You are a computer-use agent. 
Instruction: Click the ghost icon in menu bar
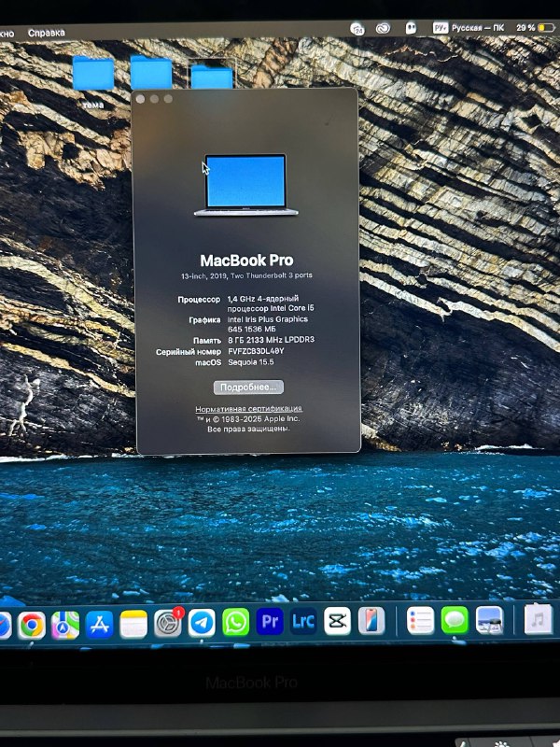tap(411, 28)
